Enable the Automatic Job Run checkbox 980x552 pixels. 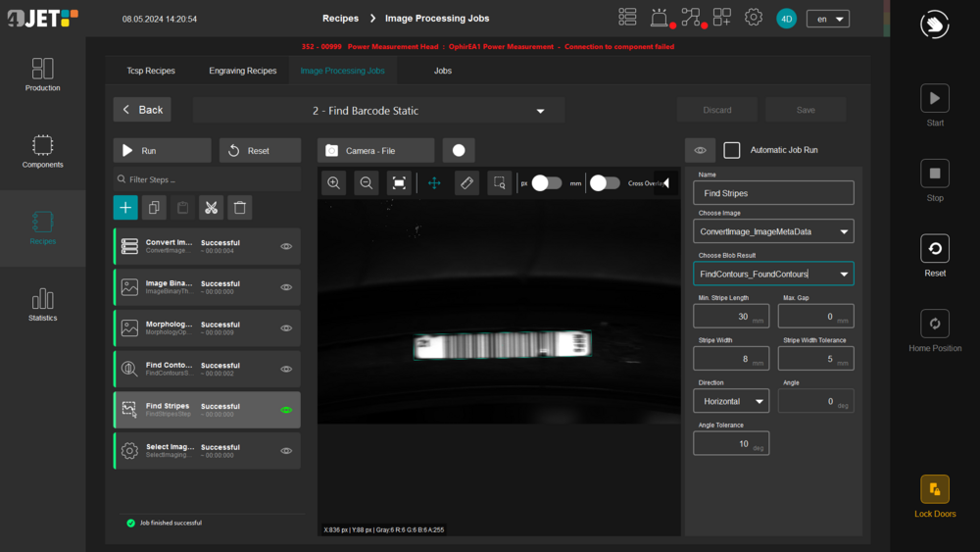click(x=732, y=150)
